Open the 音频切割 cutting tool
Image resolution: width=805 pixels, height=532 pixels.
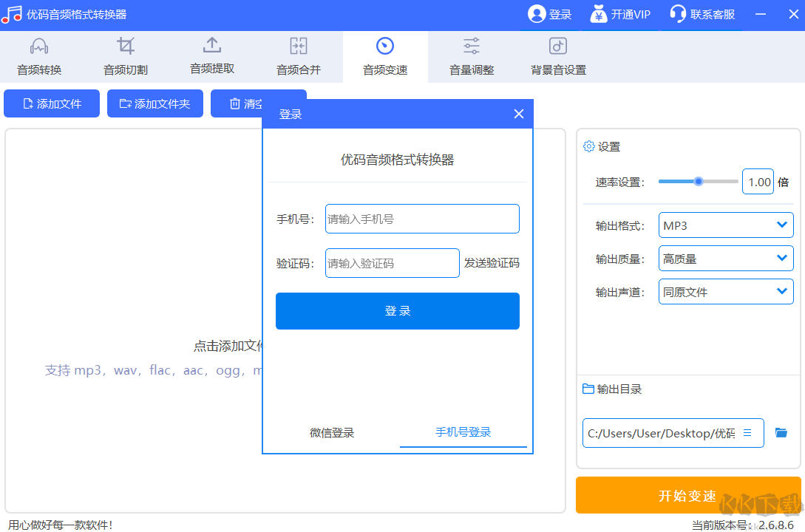(124, 57)
